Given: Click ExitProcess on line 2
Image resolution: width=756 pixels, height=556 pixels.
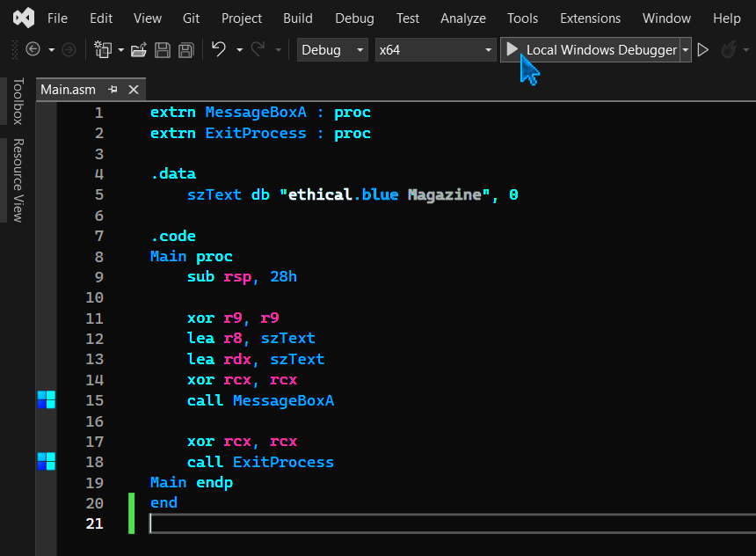Looking at the screenshot, I should [256, 133].
